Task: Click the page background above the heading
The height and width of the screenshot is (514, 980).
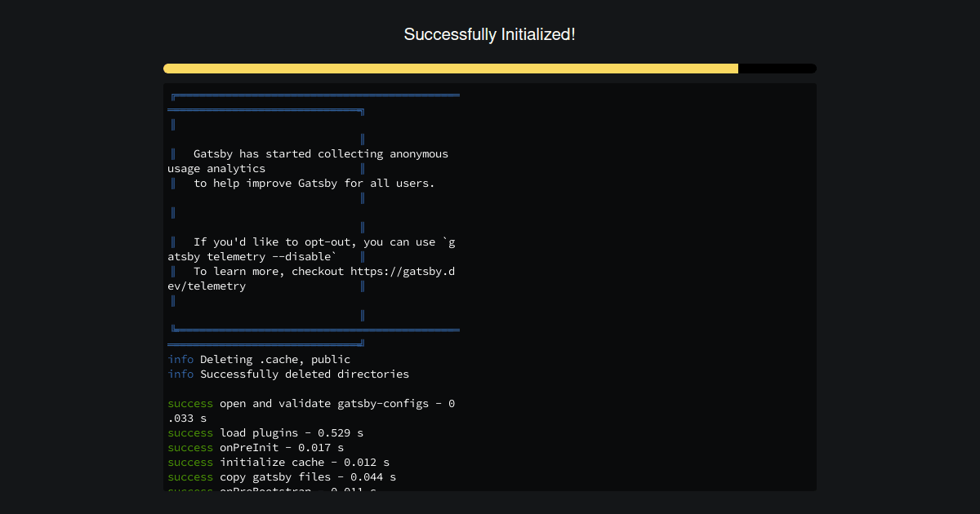Action: coord(490,10)
